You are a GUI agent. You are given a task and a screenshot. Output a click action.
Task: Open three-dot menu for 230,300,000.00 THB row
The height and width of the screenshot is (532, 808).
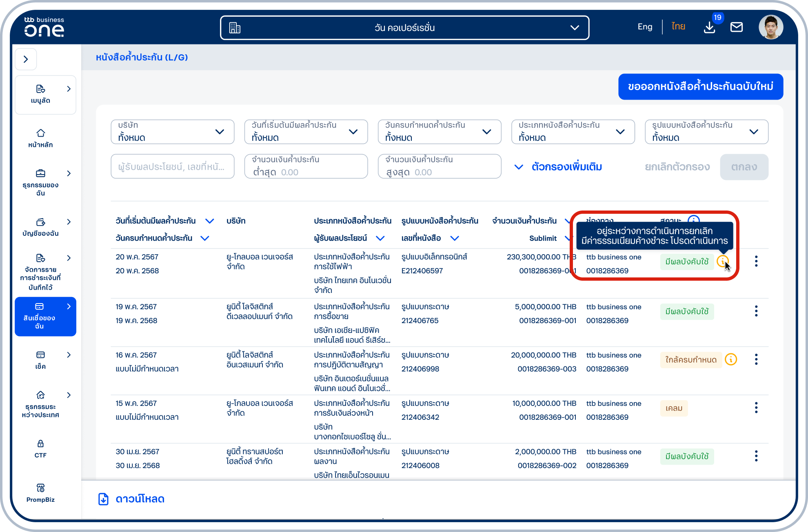tap(756, 262)
